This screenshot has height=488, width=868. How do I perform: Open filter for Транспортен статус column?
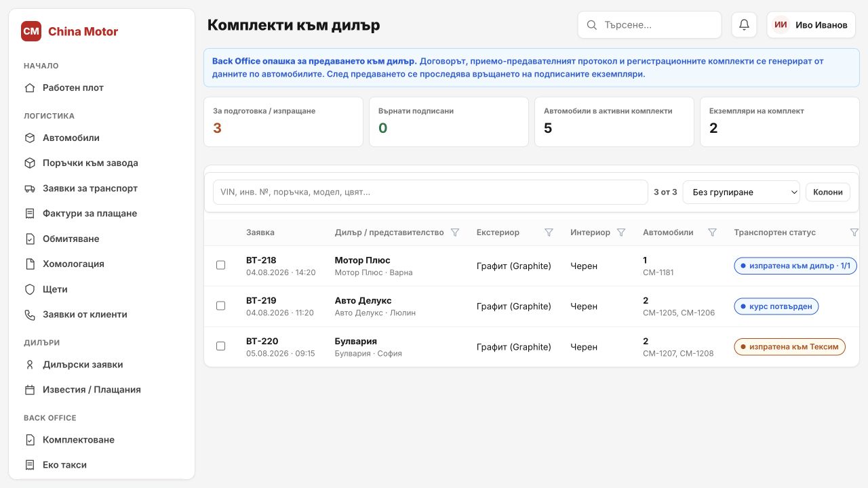coord(854,232)
